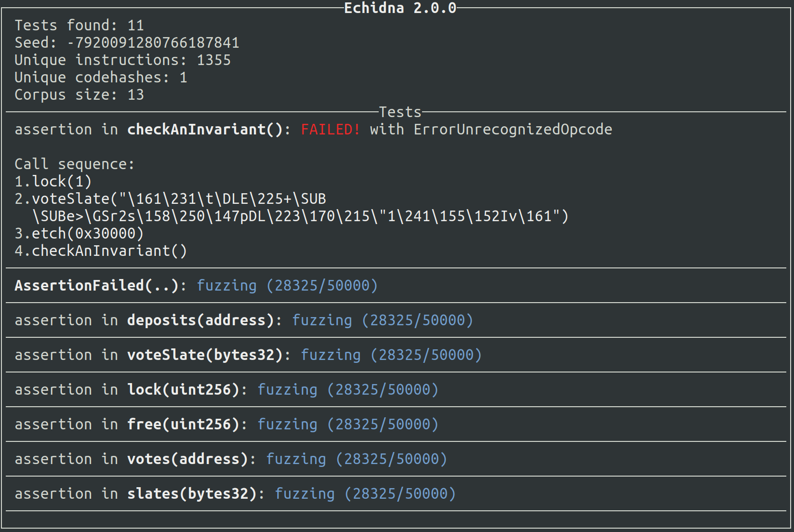Select call step 1.lock(1)
This screenshot has height=532, width=794.
[53, 182]
